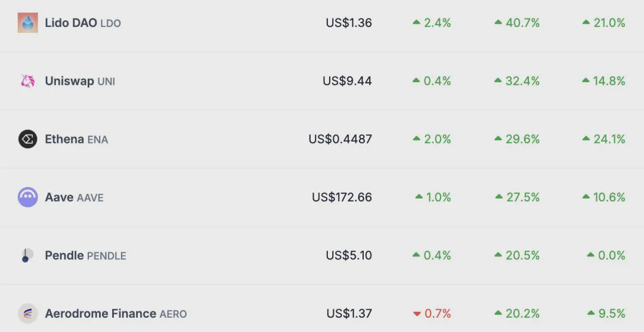Click the Aerodrome Finance logo icon
This screenshot has height=332, width=644.
point(27,314)
